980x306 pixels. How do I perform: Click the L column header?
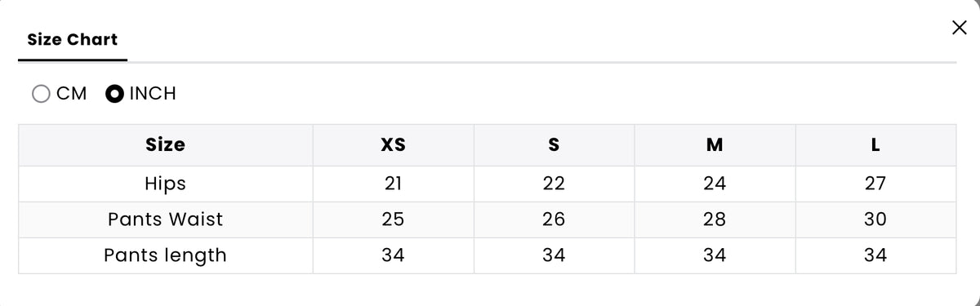pyautogui.click(x=875, y=145)
